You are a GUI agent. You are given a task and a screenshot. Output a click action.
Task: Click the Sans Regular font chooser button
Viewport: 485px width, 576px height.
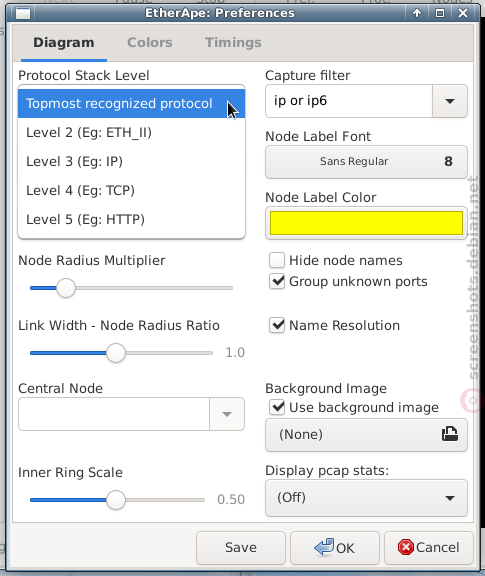point(366,162)
